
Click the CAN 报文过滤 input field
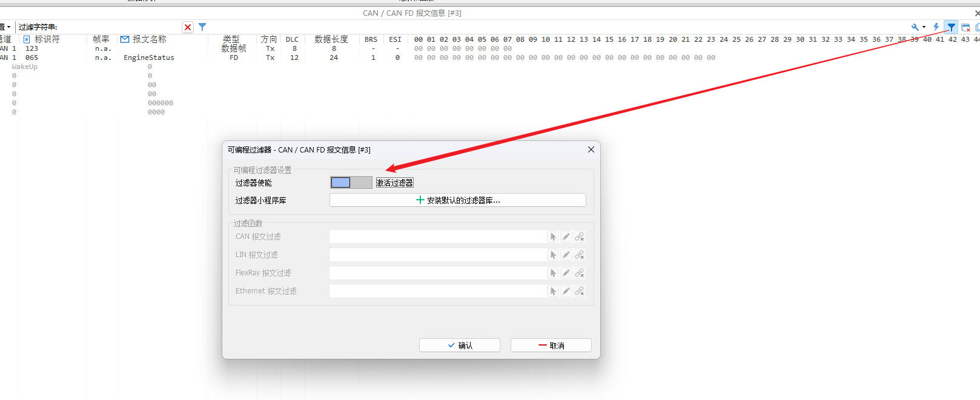(438, 237)
